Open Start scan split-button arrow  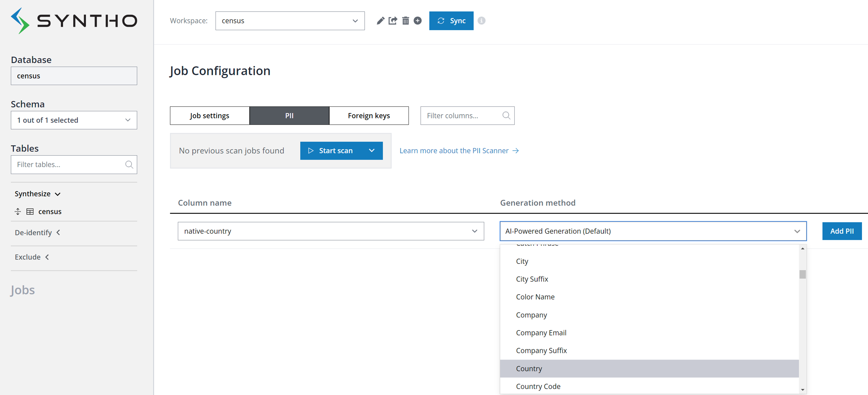coord(372,151)
